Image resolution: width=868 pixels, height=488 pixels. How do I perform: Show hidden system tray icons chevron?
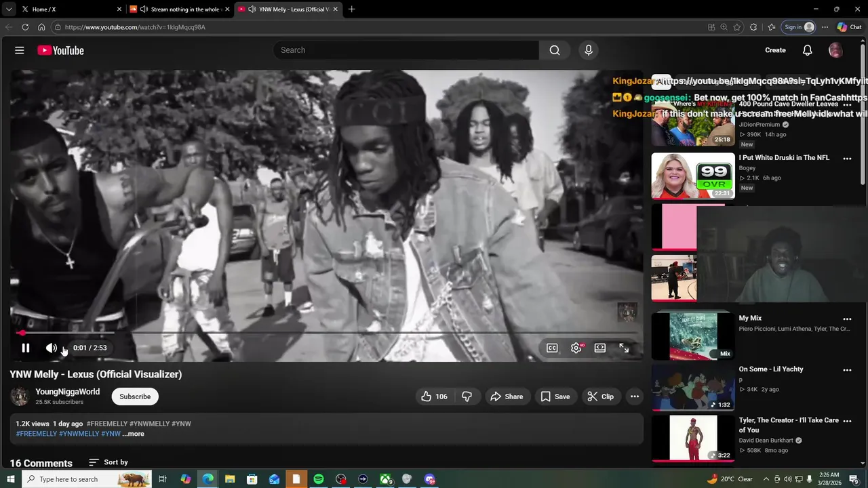click(x=765, y=479)
